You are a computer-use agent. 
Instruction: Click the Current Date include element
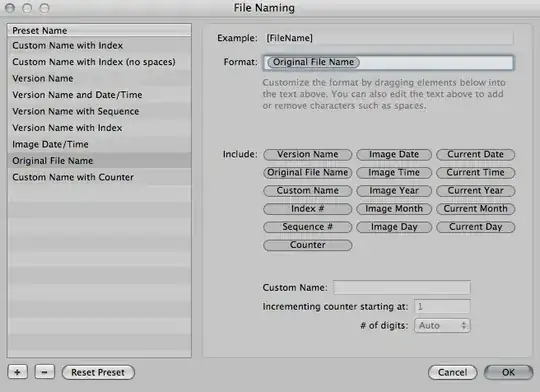[x=476, y=155]
